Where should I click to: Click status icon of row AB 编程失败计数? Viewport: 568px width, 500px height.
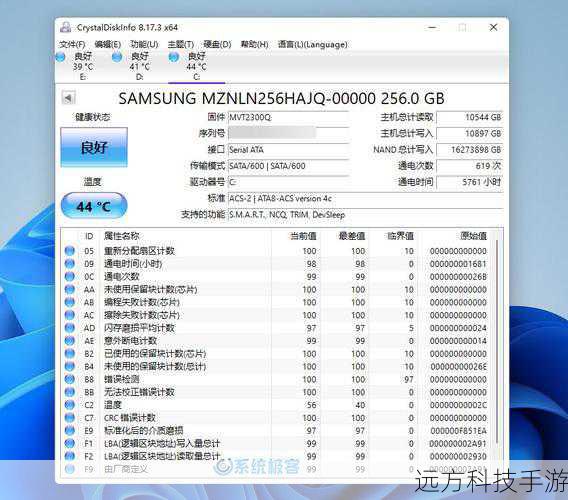tap(70, 302)
